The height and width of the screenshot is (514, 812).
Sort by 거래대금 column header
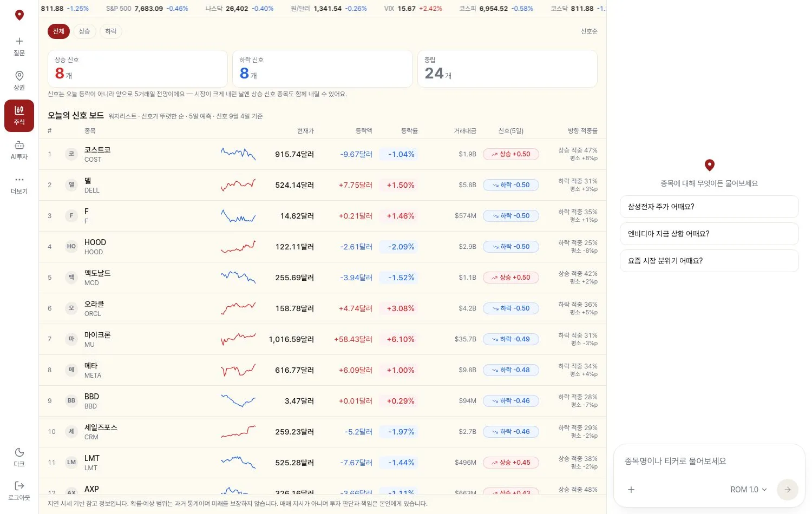pos(465,131)
